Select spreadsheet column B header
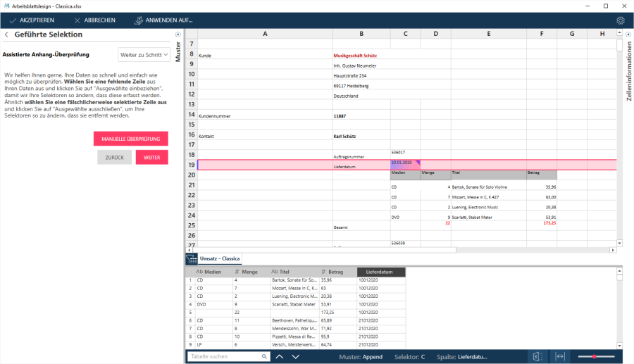 361,34
